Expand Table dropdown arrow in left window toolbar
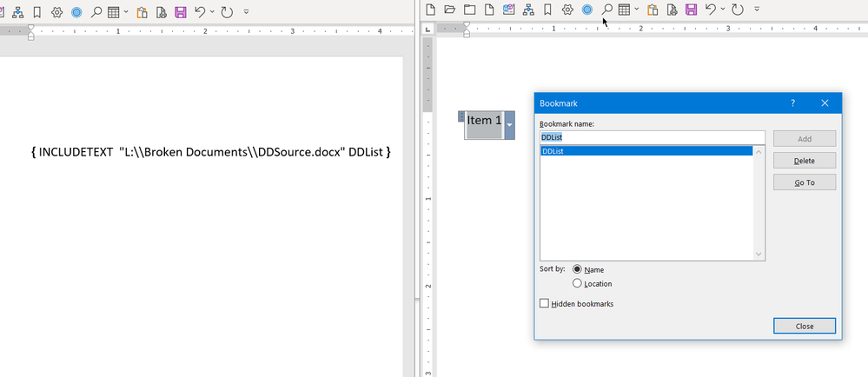This screenshot has width=868, height=377. tap(127, 12)
